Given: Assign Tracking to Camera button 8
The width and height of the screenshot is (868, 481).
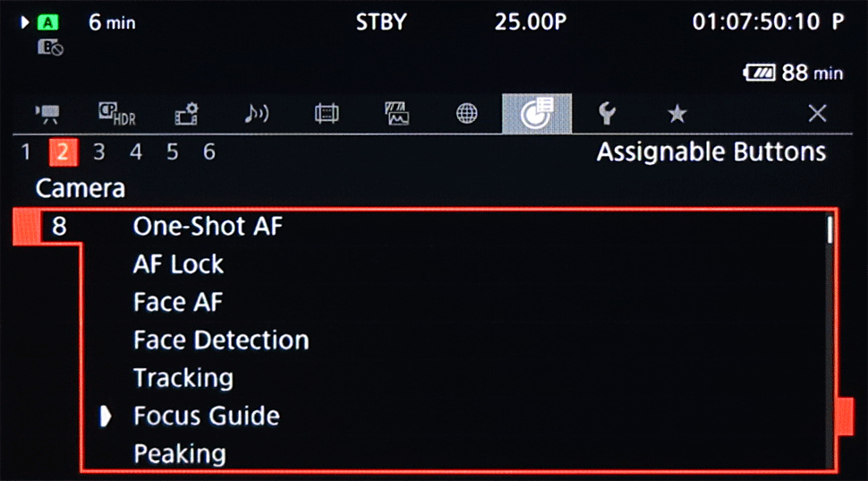Looking at the screenshot, I should (x=183, y=379).
